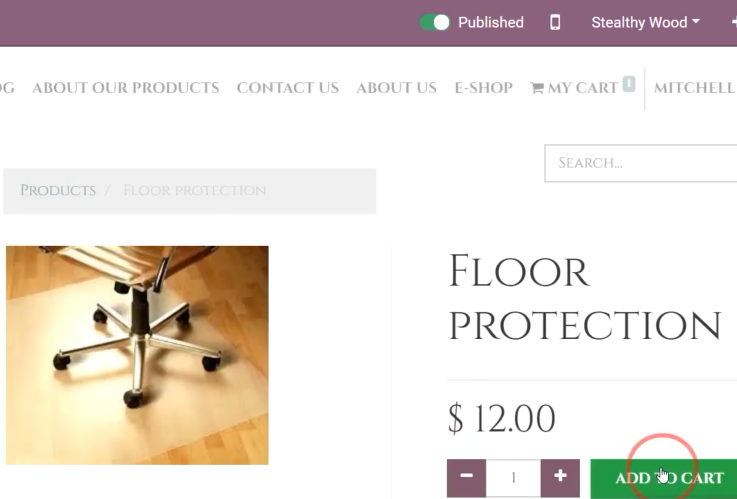Open the About Us page
The height and width of the screenshot is (499, 737).
pos(396,87)
